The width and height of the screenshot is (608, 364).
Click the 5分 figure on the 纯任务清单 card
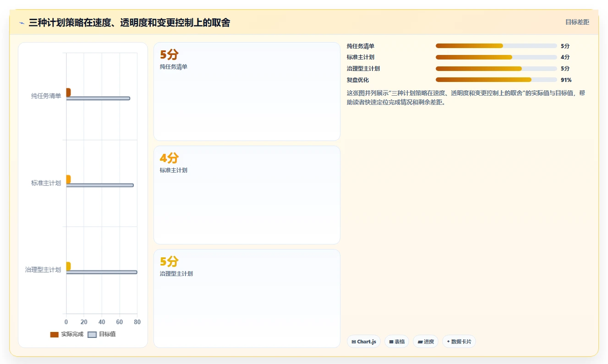coord(169,55)
